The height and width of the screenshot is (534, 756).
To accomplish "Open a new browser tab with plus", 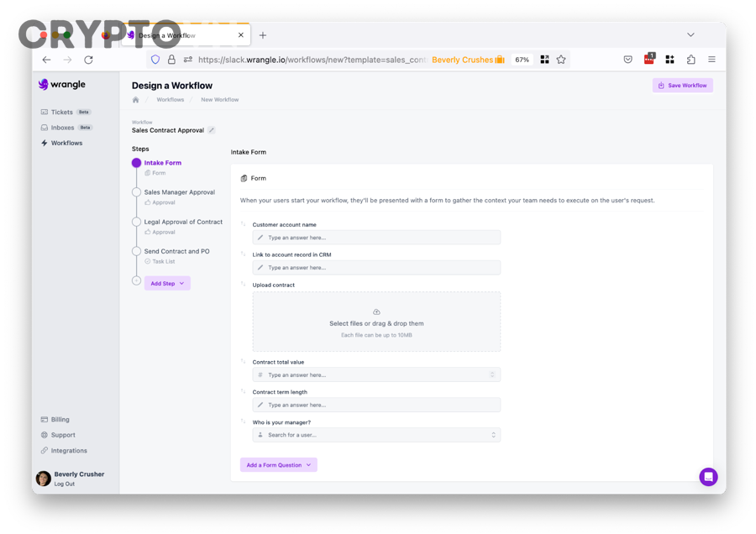I will 263,35.
